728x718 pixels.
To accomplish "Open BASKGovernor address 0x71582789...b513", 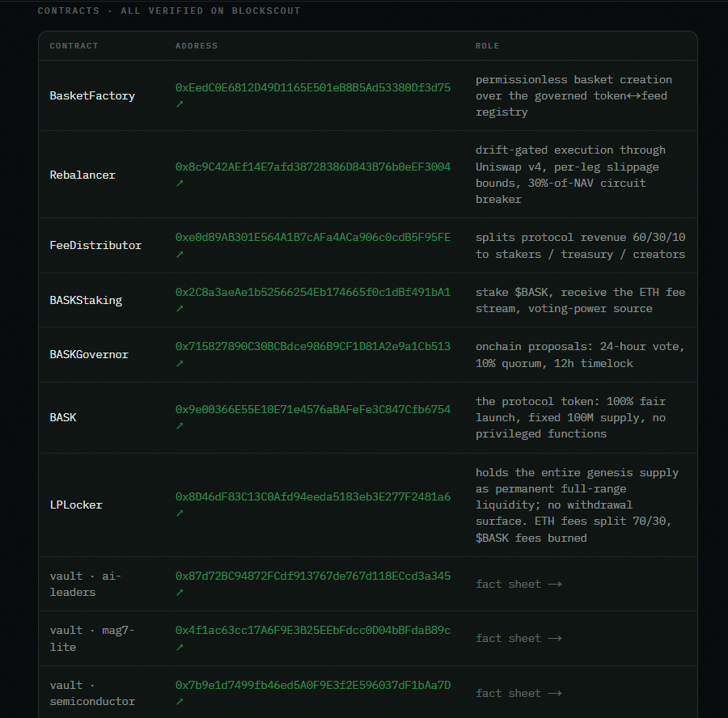I will point(313,347).
